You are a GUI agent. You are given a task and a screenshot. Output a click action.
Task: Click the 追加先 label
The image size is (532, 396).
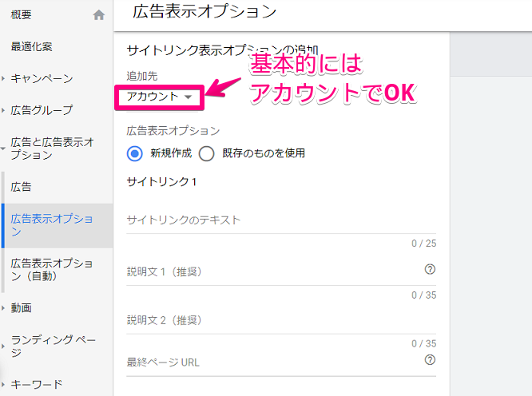(142, 76)
